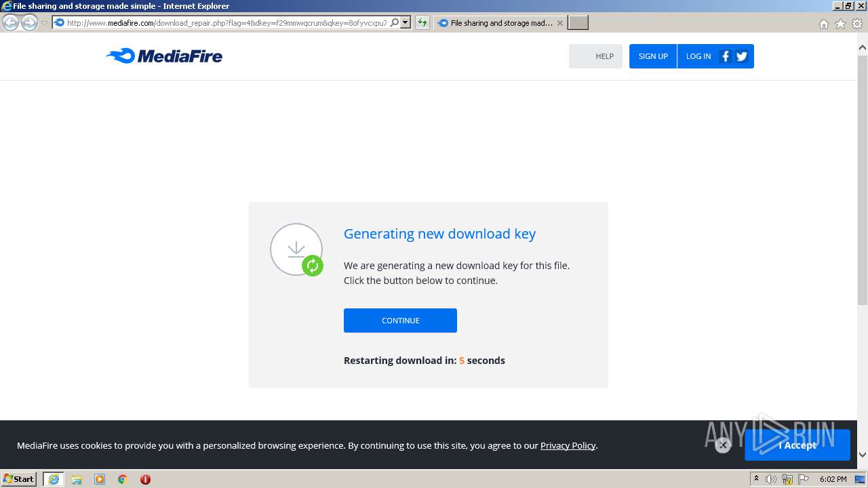Click the system clock showing 6:02 PM
The height and width of the screenshot is (488, 868).
(x=833, y=479)
